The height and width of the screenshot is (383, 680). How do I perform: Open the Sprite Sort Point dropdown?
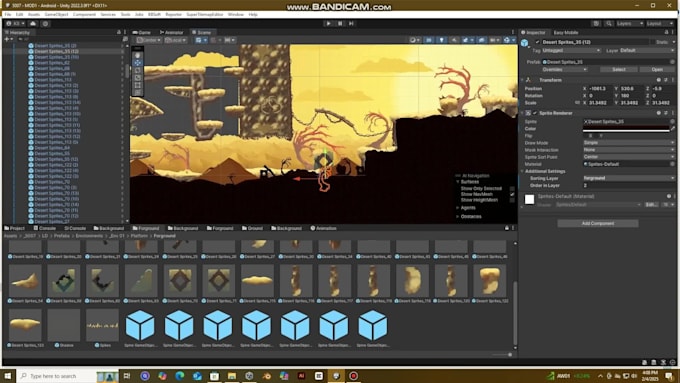628,157
